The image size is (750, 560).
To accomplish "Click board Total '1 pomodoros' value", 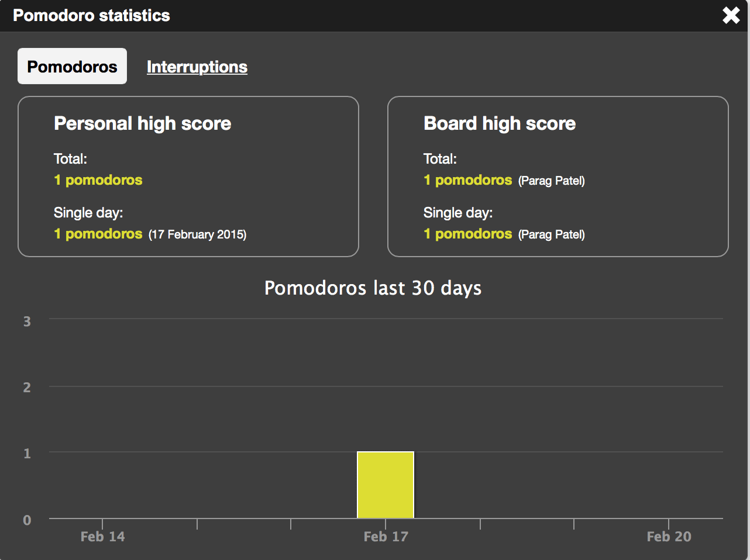I will 468,180.
